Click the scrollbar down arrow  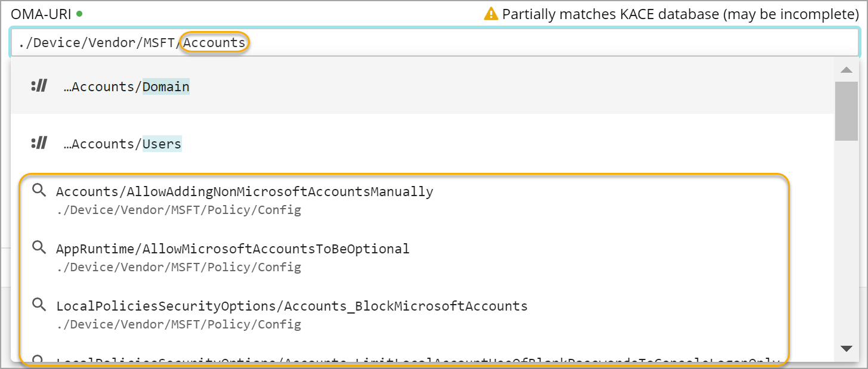coord(846,348)
